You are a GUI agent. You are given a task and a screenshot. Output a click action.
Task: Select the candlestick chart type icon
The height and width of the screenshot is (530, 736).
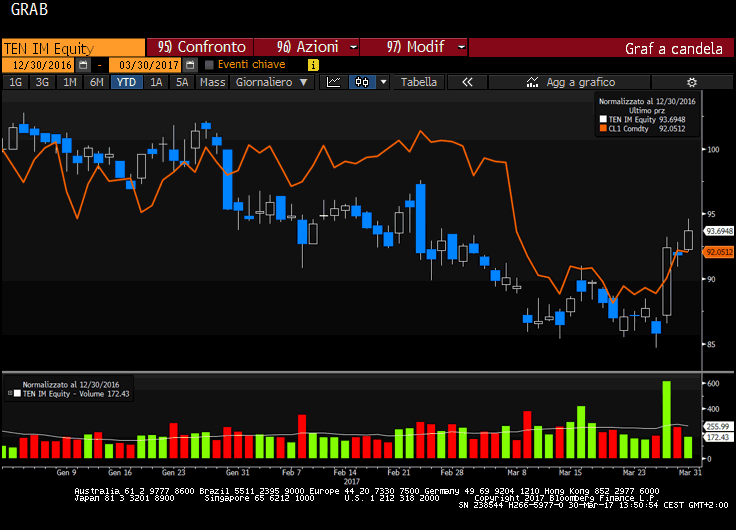pyautogui.click(x=362, y=82)
